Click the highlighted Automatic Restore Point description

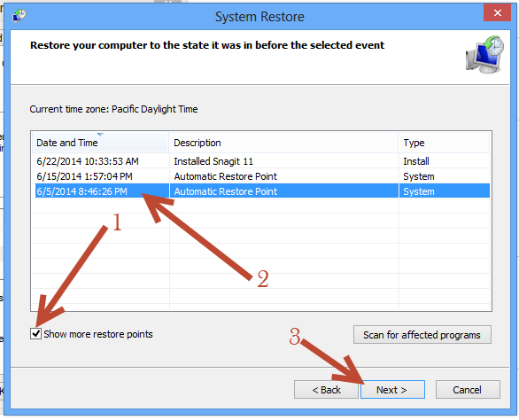pos(226,191)
